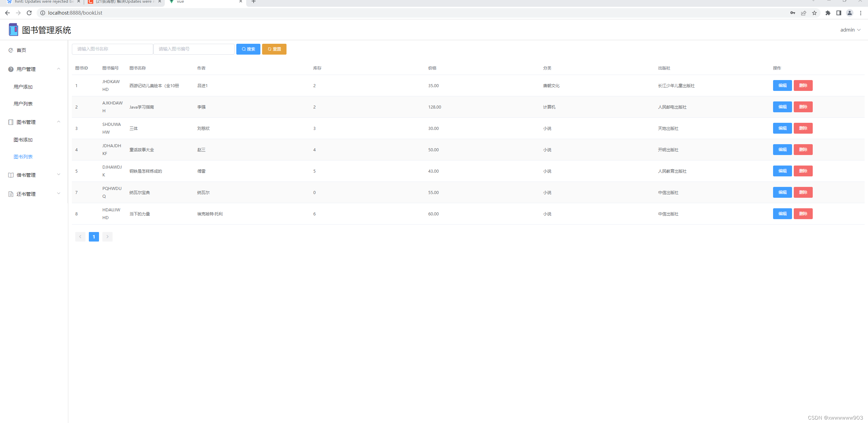The height and width of the screenshot is (423, 868).
Task: Go to 用户列表 menu item
Action: click(23, 104)
